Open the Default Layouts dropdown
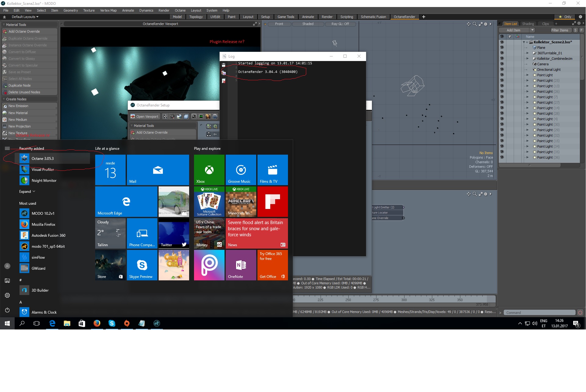Screen dimensions: 586x392 coord(25,17)
